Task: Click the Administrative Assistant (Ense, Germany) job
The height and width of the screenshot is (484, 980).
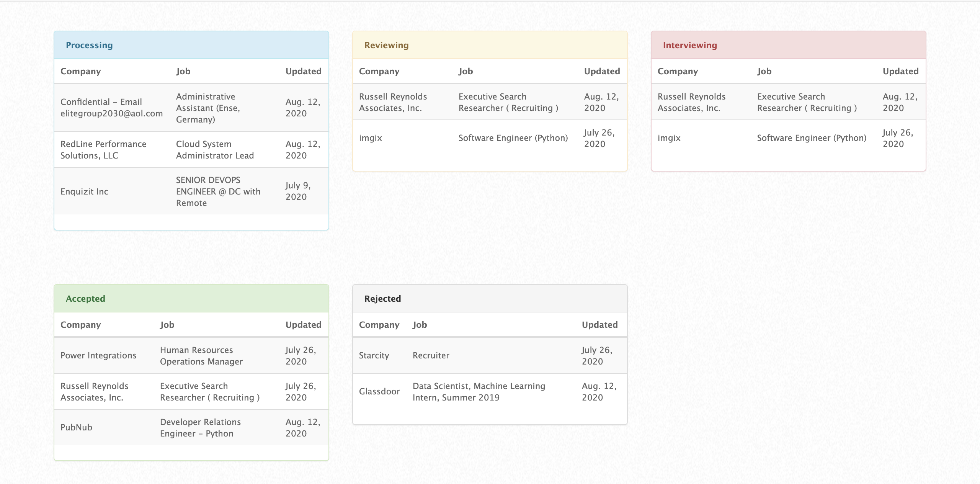Action: 208,108
